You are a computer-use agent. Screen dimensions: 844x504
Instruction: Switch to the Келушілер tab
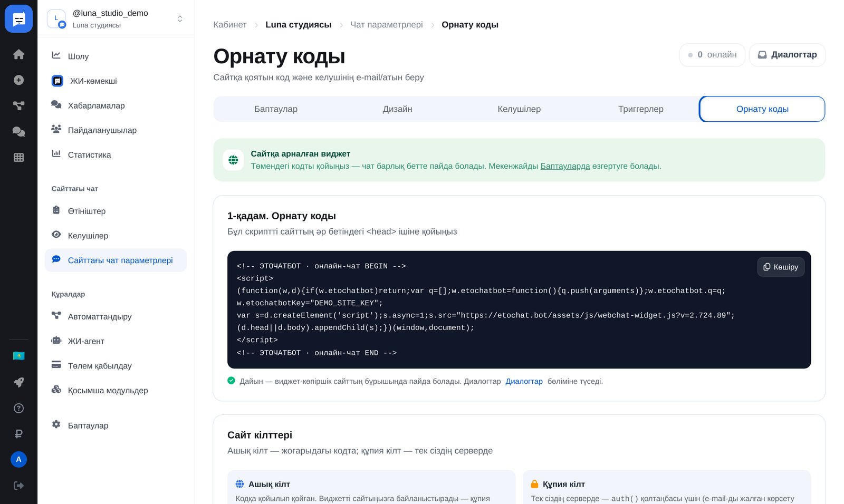point(519,109)
